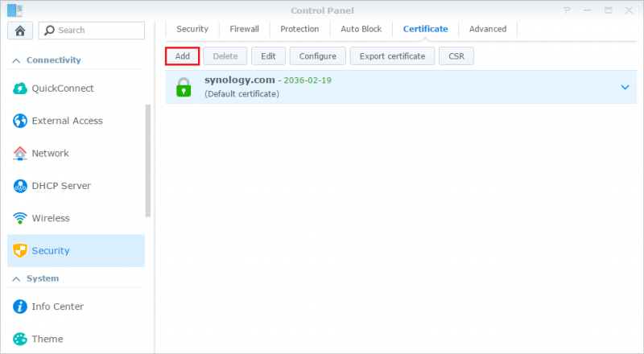The image size is (644, 354).
Task: Click the Home icon button
Action: (19, 31)
